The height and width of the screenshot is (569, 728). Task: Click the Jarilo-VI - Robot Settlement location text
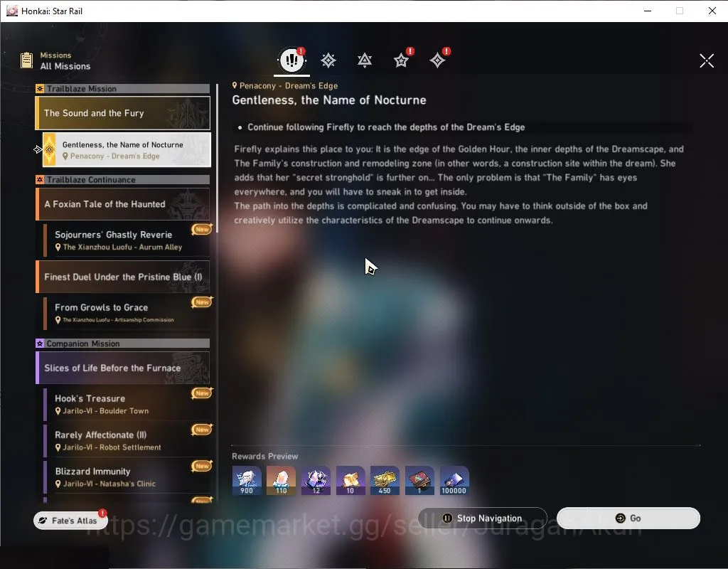coord(112,447)
